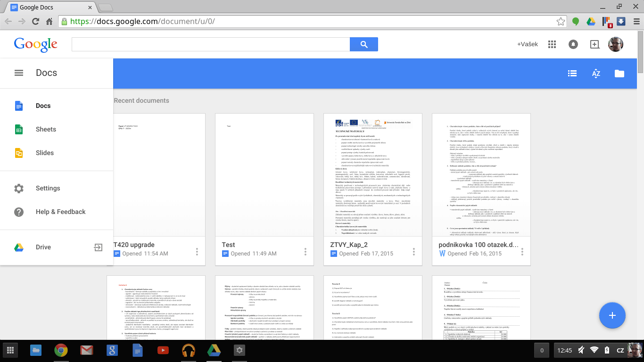Click the Google Drive extension icon
Viewport: 644px width, 362px height.
click(x=591, y=21)
